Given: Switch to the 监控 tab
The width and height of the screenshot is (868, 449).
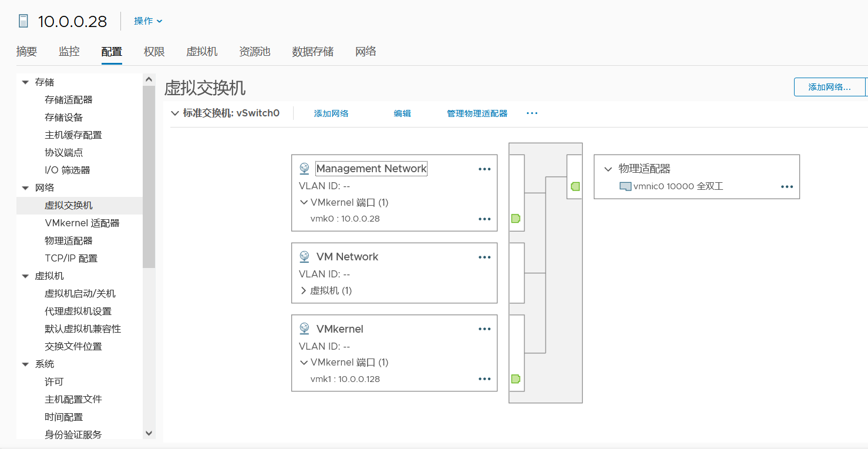Looking at the screenshot, I should click(69, 52).
